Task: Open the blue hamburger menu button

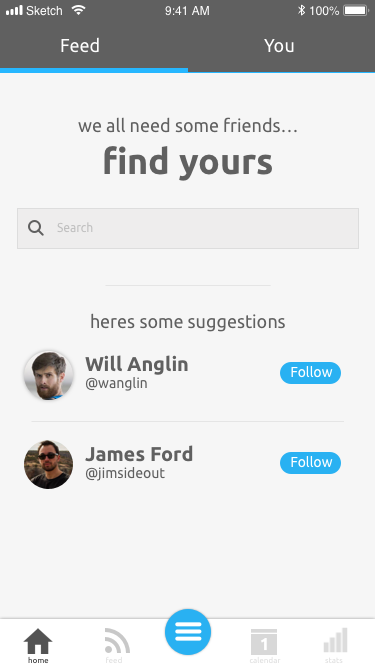Action: tap(188, 632)
